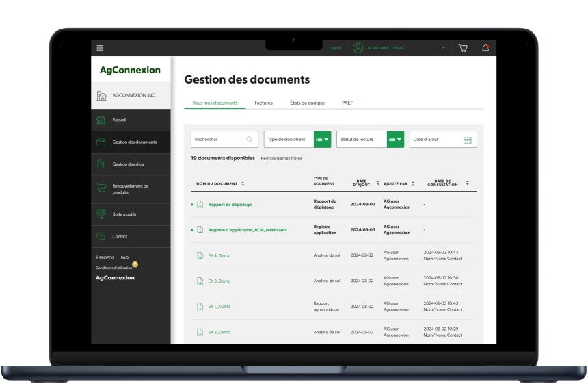Click the magnifier search icon
Screen dimensions: 588x384
point(250,140)
